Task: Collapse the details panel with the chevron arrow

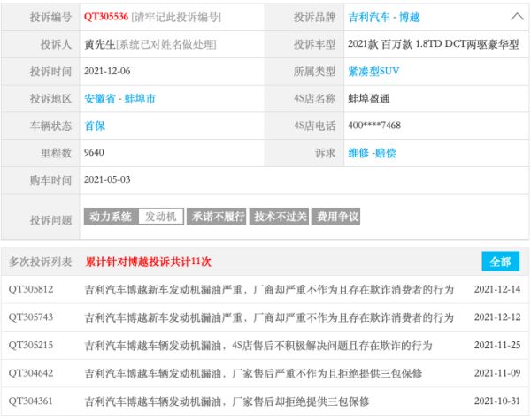Action: tap(518, 17)
